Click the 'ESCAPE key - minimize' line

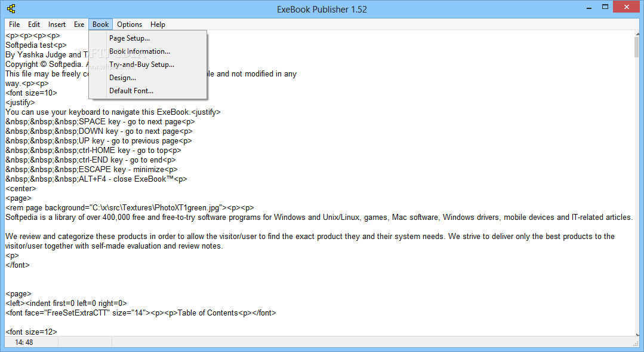point(91,169)
